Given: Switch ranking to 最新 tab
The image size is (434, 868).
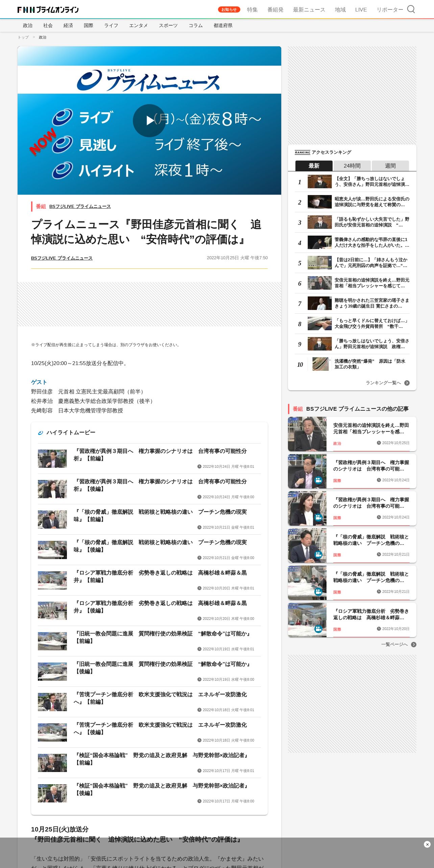Looking at the screenshot, I should (314, 166).
